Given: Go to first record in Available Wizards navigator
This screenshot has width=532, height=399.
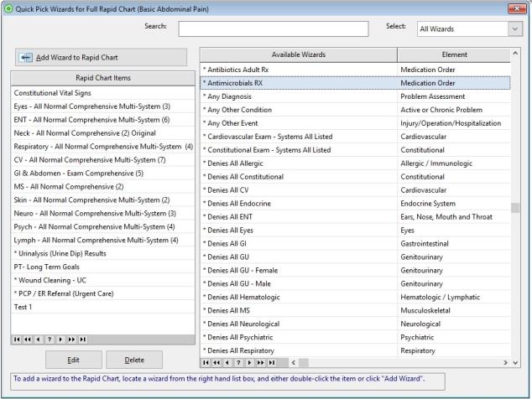Looking at the screenshot, I should tap(206, 363).
